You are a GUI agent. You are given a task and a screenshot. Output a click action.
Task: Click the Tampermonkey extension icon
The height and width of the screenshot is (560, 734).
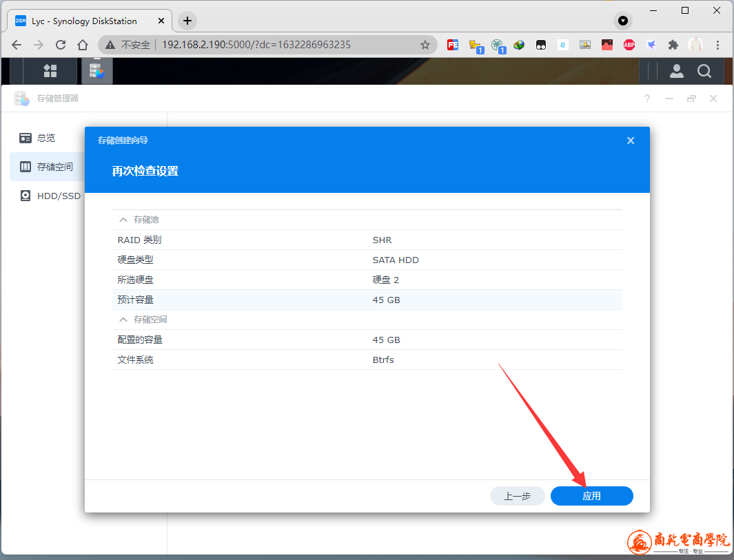coord(540,45)
